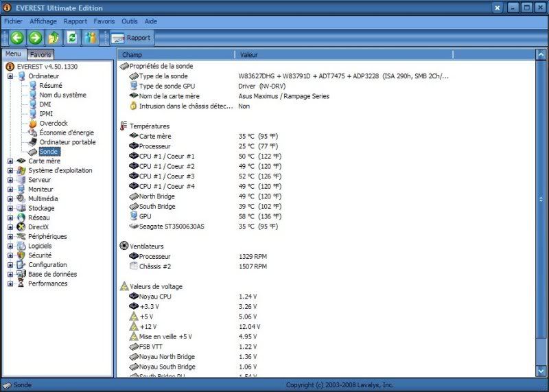This screenshot has height=392, width=549.
Task: Open the Affichage menu
Action: [x=43, y=21]
